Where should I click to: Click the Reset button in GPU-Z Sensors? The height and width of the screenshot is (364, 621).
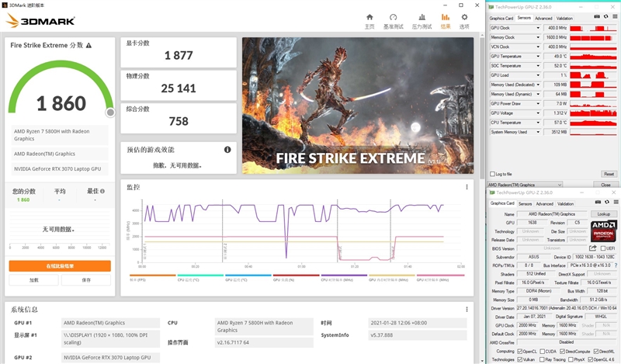pos(609,174)
